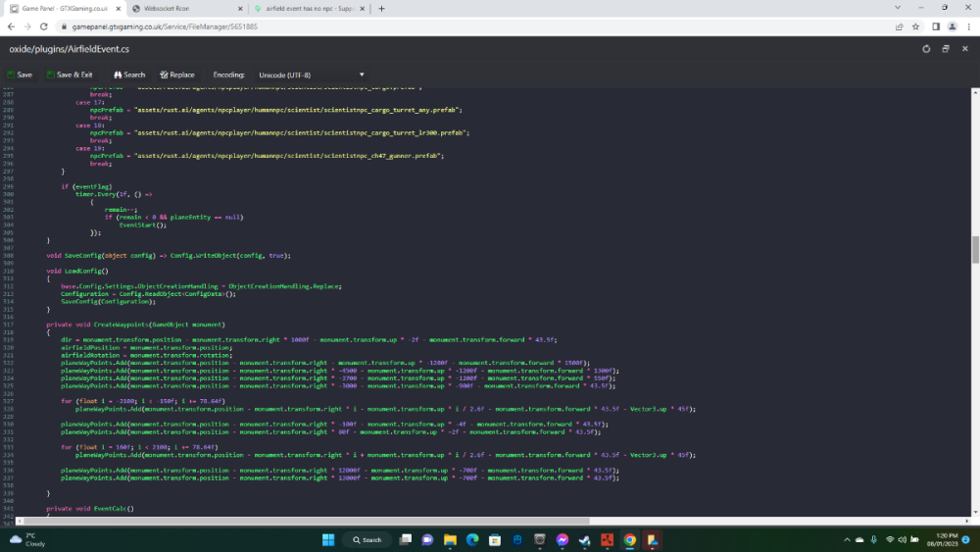This screenshot has height=552, width=980.
Task: Click the line 'private void EventCalc()'
Action: pos(90,508)
